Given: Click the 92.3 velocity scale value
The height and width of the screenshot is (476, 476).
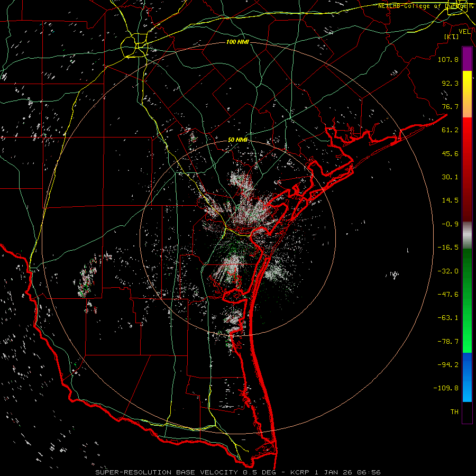Looking at the screenshot, I should (x=450, y=83).
